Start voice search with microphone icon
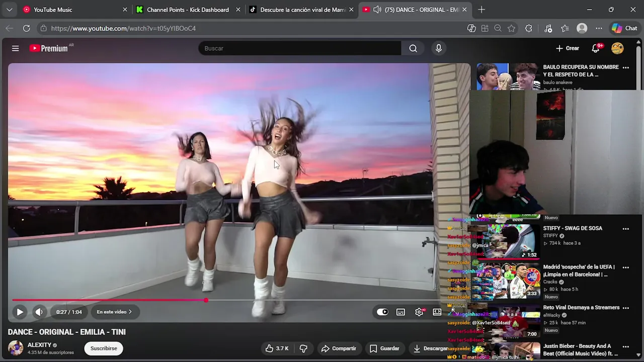The width and height of the screenshot is (644, 362). [x=439, y=48]
